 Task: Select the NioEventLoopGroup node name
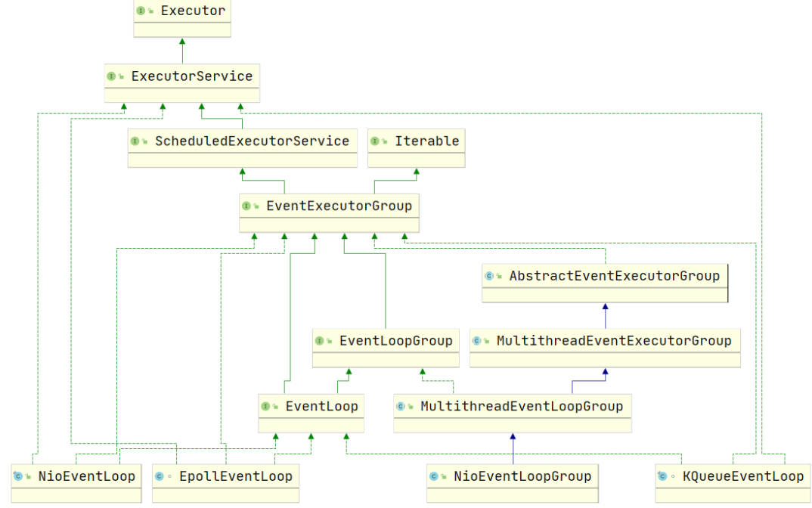[x=522, y=476]
